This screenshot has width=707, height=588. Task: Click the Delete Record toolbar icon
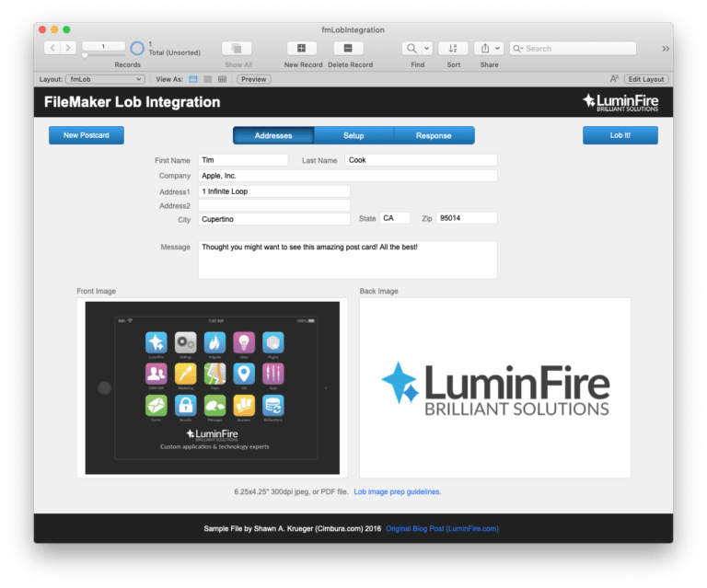click(348, 48)
